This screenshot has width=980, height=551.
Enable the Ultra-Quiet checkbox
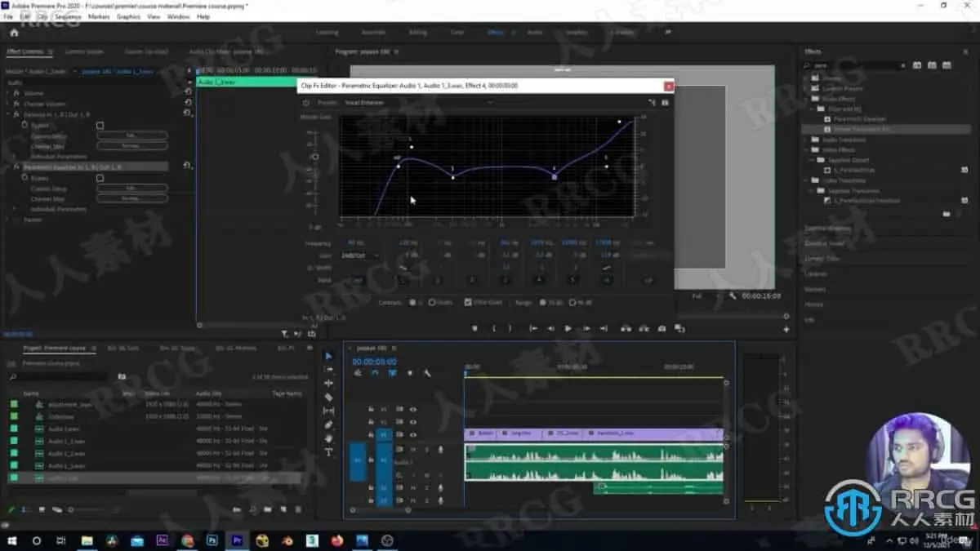pos(468,302)
